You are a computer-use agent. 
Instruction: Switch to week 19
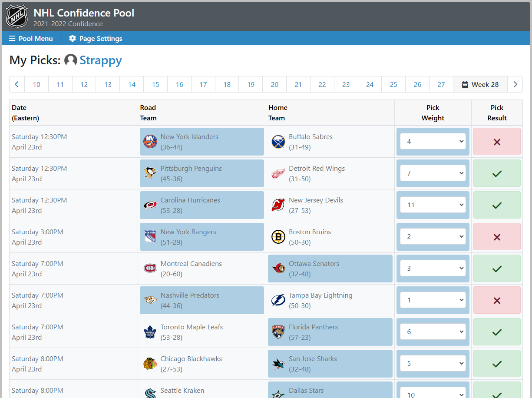251,85
